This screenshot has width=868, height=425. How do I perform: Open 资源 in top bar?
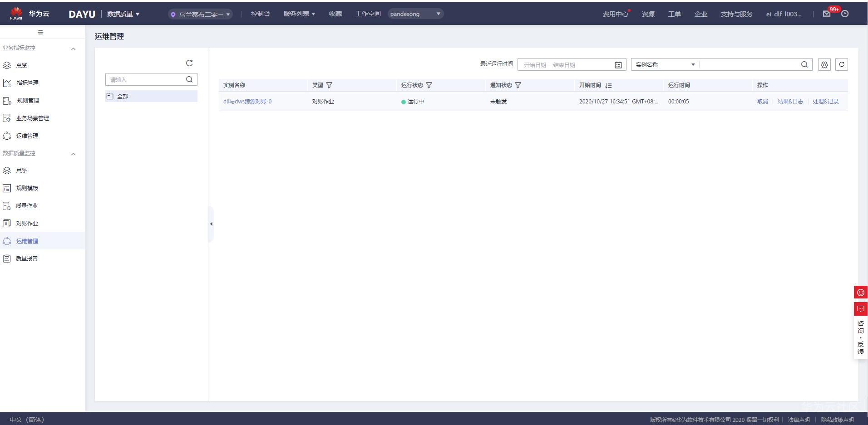[648, 14]
